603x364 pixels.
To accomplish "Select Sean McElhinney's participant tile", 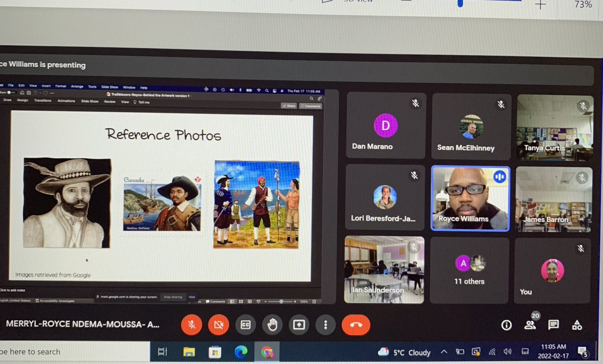I will tap(471, 126).
